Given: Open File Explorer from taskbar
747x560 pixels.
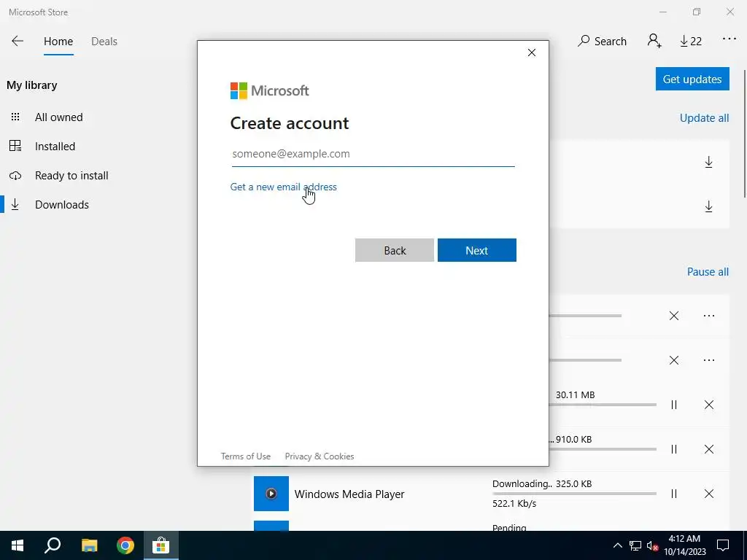Looking at the screenshot, I should [x=89, y=545].
